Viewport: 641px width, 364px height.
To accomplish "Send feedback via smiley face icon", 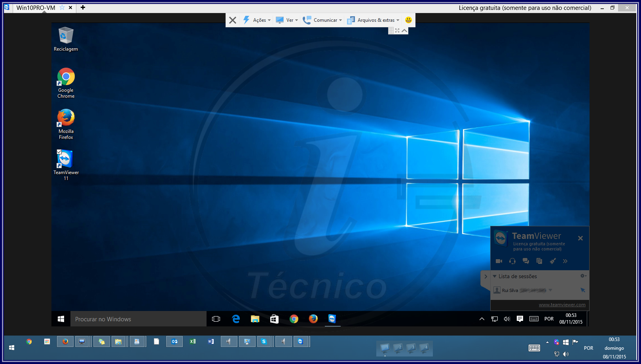I will [x=408, y=20].
